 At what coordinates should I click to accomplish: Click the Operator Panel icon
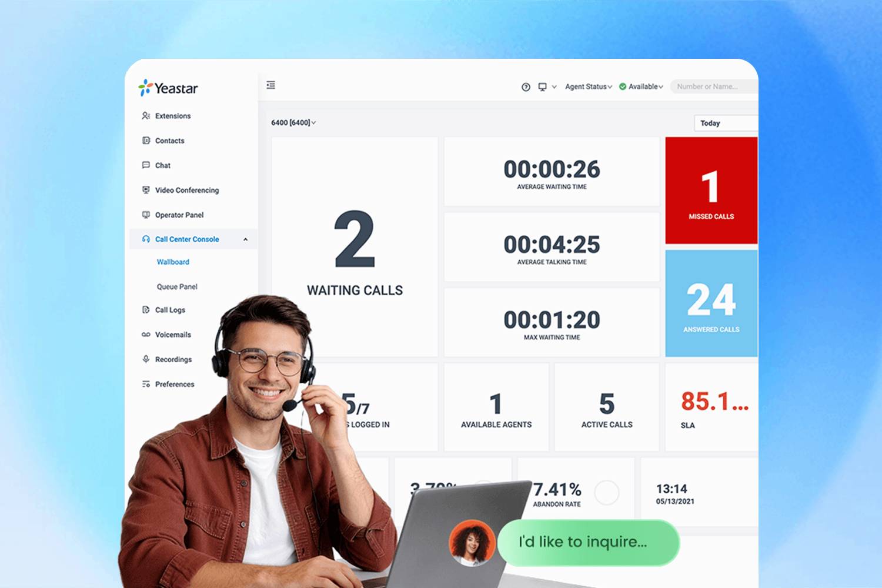click(x=146, y=215)
